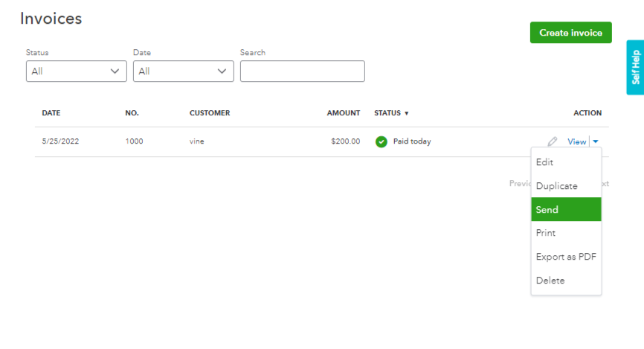
Task: Click customer name vine in the row
Action: tap(196, 141)
